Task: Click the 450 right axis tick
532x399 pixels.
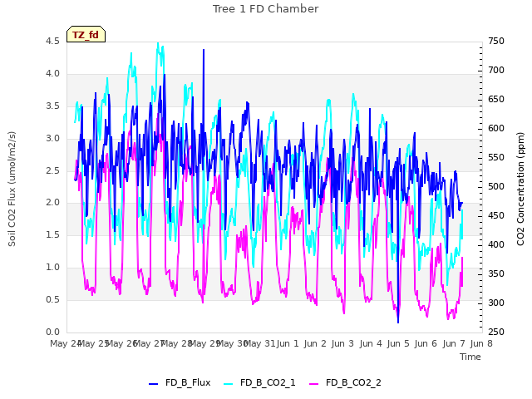Action: [x=496, y=216]
